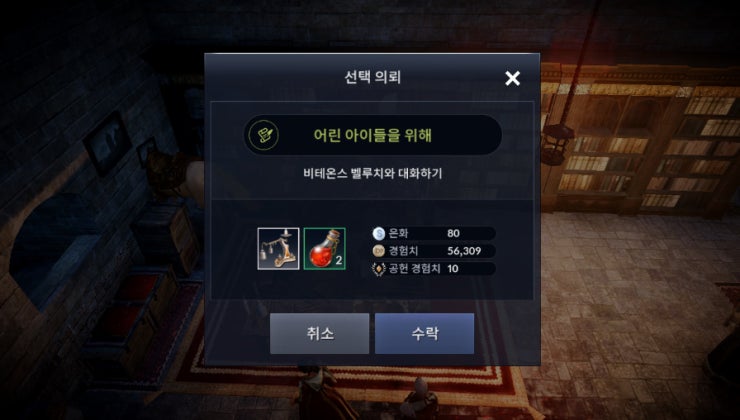Select the hanging bell toy reward item
Screen dimensions: 740x420
[x=278, y=249]
